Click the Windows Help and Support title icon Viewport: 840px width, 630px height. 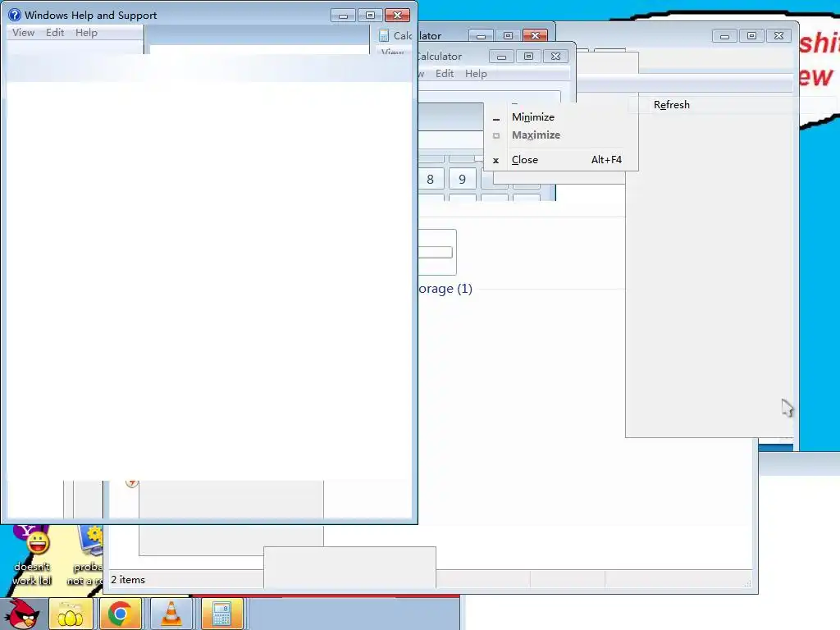click(15, 15)
